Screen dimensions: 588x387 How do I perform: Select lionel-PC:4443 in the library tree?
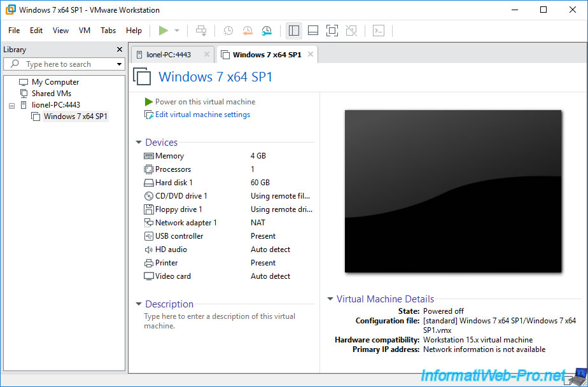[56, 104]
